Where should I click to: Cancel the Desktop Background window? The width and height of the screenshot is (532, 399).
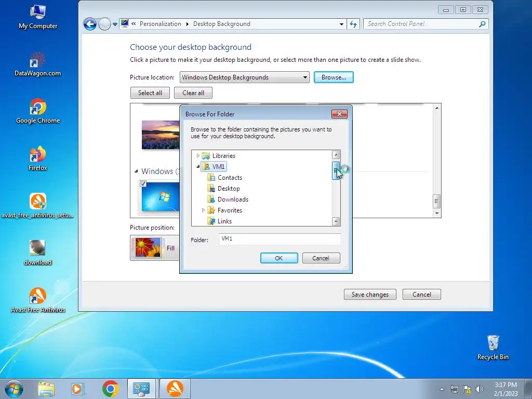coord(422,294)
